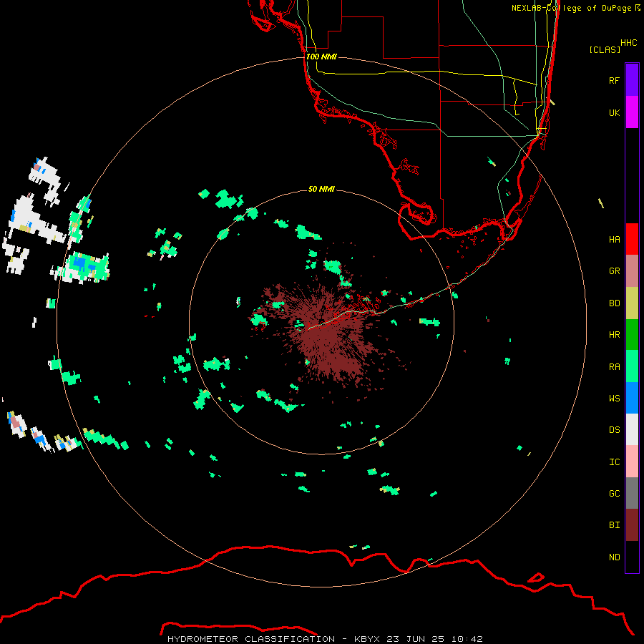Click the HR legend label
Screen dimensions: 644x644
614,334
